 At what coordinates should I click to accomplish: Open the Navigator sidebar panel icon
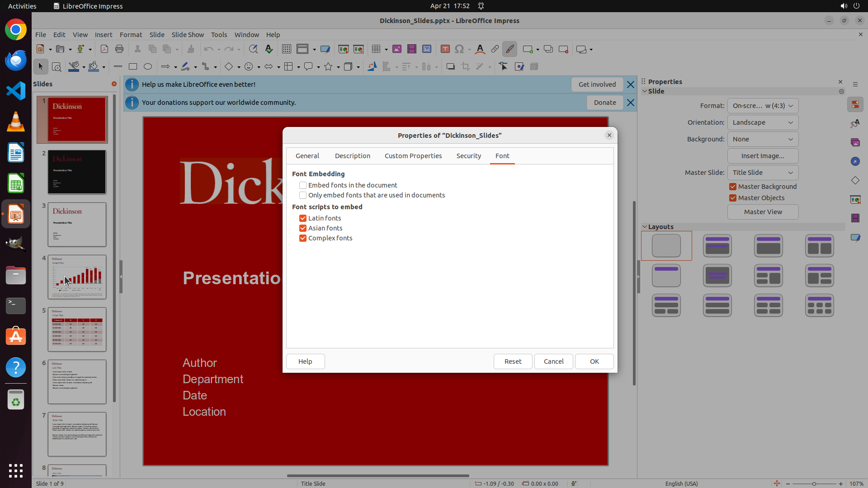coord(855,161)
